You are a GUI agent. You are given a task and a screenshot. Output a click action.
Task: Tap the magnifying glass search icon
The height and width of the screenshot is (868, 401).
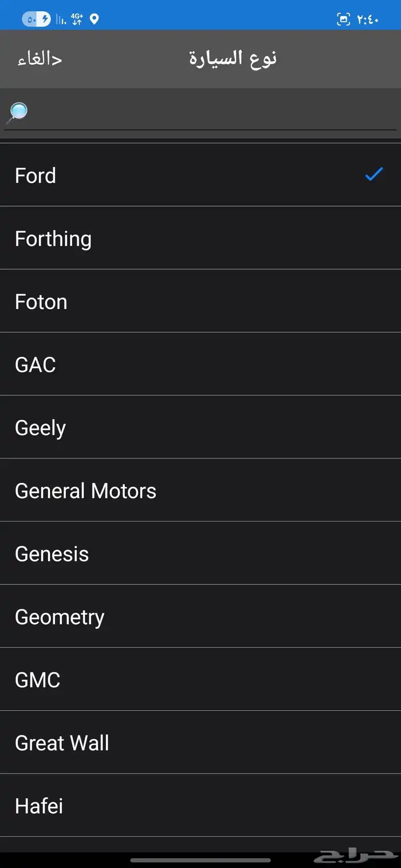17,113
